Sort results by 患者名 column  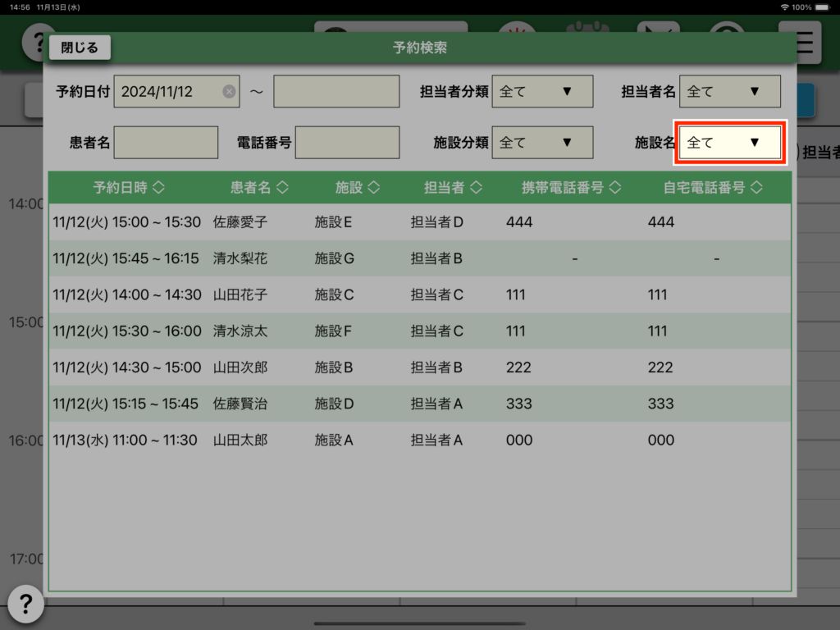(x=259, y=188)
